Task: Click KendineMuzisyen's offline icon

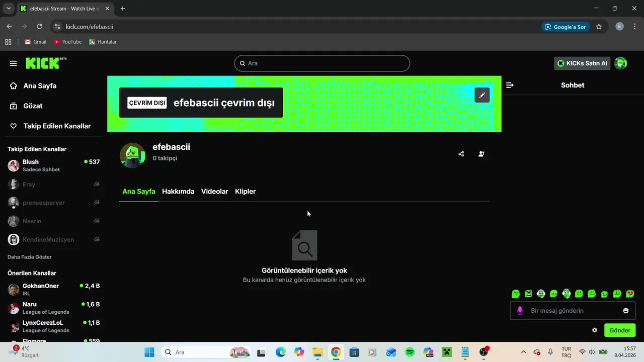Action: point(97,239)
